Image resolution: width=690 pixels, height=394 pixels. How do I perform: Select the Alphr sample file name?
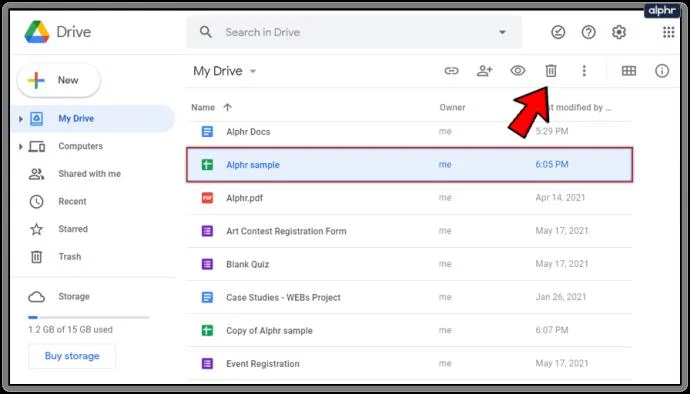click(x=253, y=165)
